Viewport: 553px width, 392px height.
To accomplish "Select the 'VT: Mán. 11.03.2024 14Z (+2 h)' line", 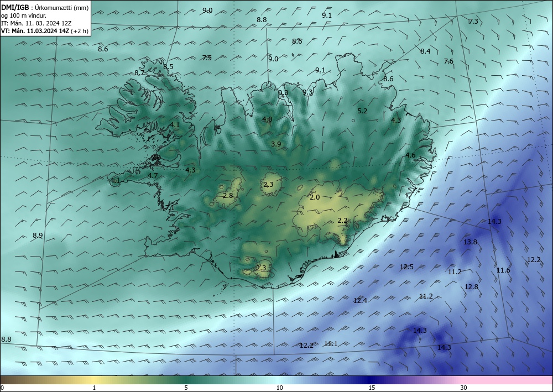I will [x=44, y=31].
